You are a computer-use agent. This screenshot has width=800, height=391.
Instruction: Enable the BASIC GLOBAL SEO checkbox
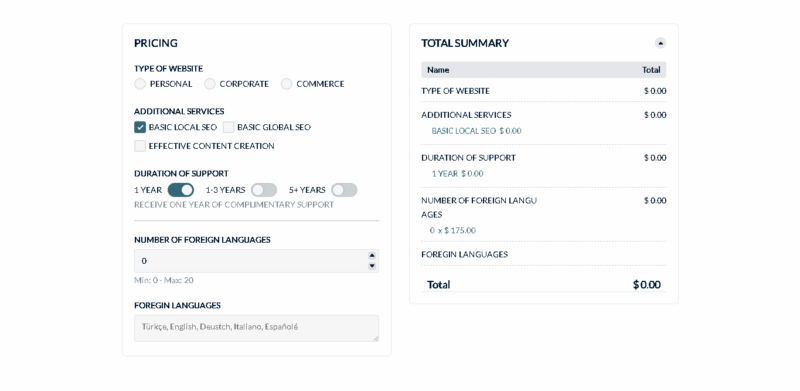coord(229,127)
